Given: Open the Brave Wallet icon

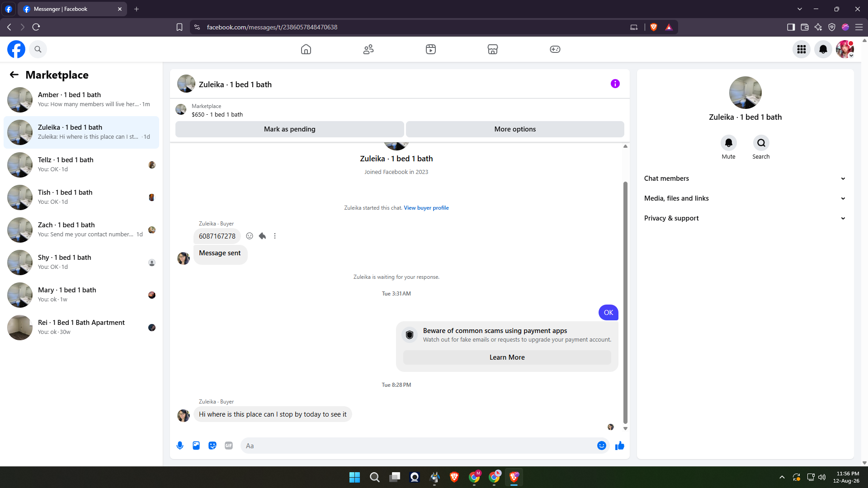Looking at the screenshot, I should point(805,27).
